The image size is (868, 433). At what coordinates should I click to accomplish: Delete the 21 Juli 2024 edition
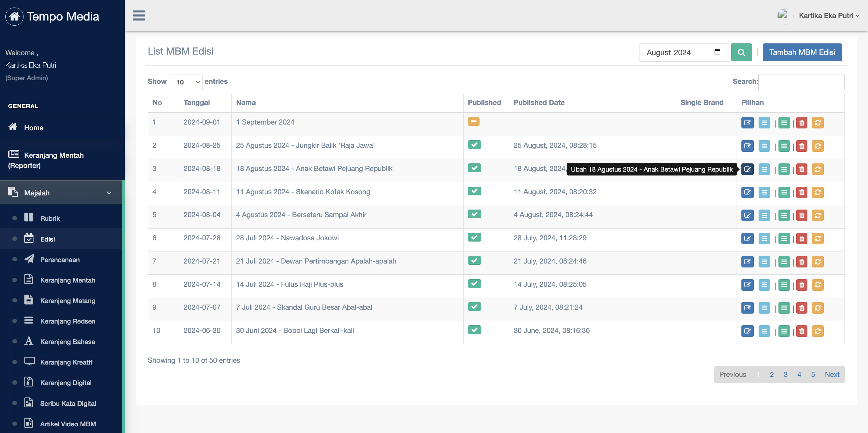pyautogui.click(x=801, y=262)
